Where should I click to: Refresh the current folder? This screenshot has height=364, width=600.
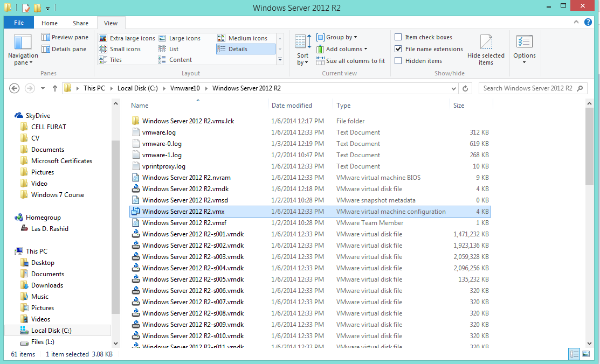[x=465, y=88]
